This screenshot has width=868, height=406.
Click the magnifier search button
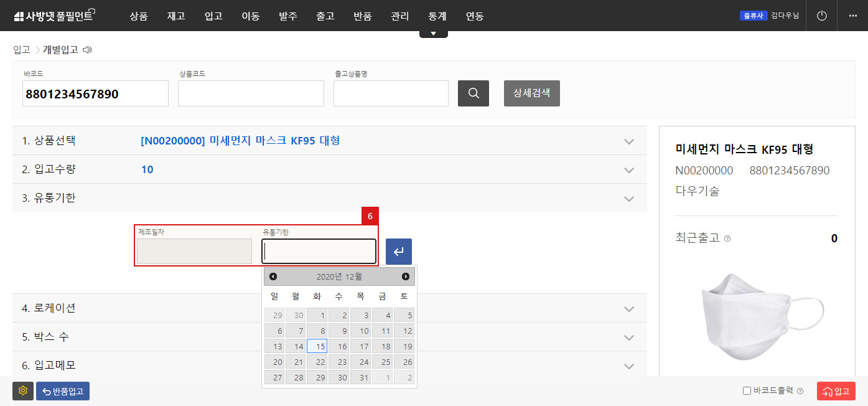pos(473,93)
